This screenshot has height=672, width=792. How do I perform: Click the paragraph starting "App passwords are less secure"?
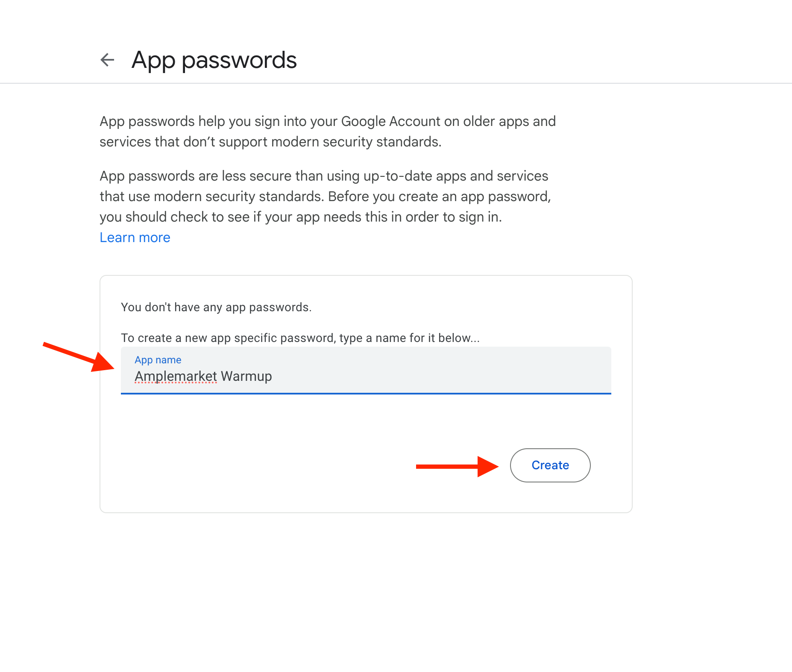tap(325, 196)
